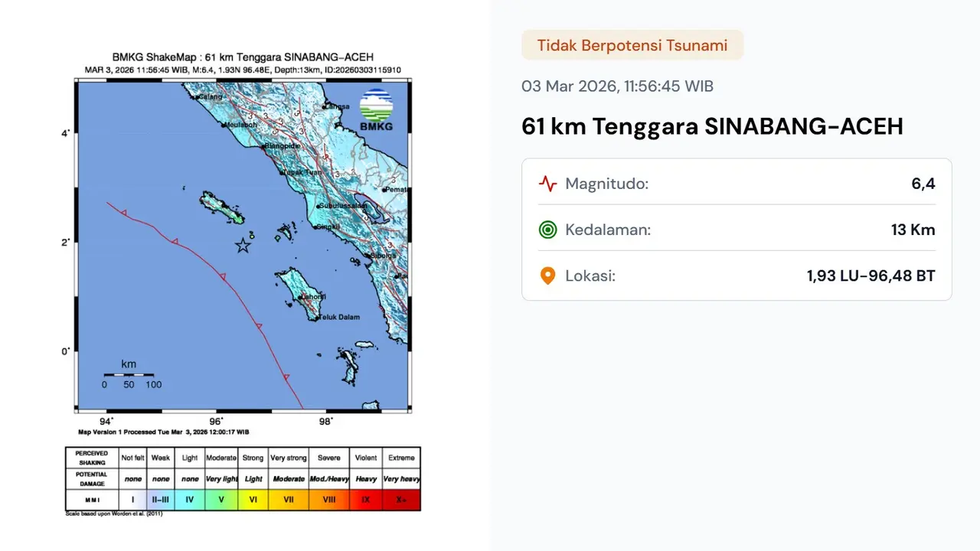This screenshot has height=551, width=980.
Task: Click the BMKG logo on map
Action: 376,111
